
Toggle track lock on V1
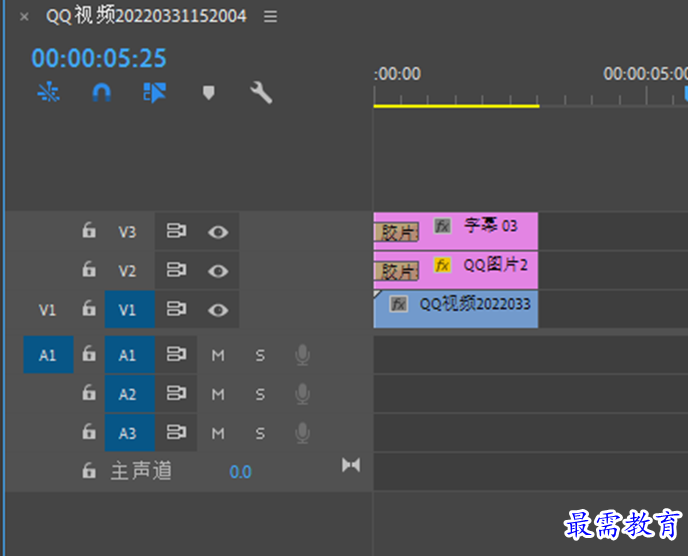[89, 308]
